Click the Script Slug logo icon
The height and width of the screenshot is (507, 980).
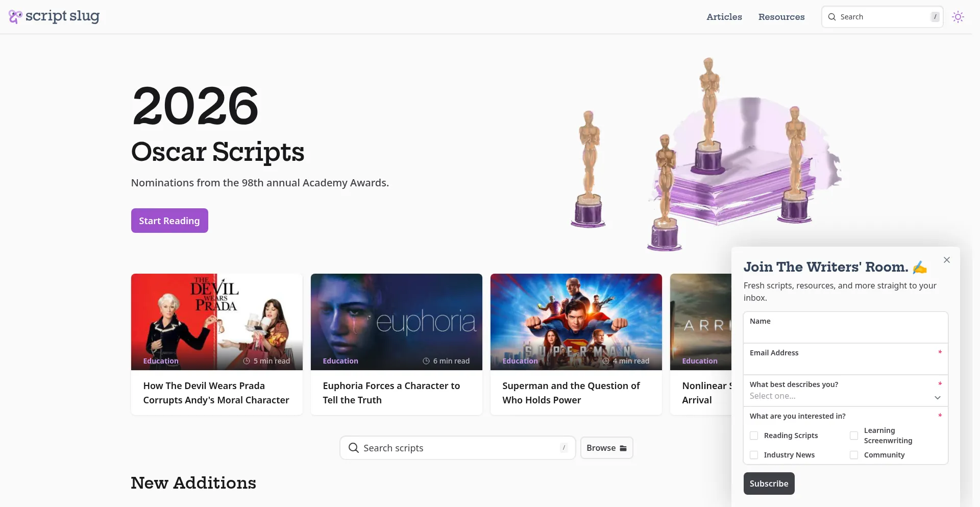coord(15,17)
